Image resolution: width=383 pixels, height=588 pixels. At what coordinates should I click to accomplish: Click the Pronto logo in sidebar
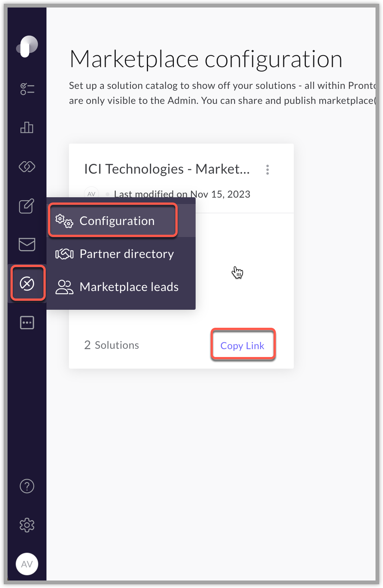(x=27, y=46)
